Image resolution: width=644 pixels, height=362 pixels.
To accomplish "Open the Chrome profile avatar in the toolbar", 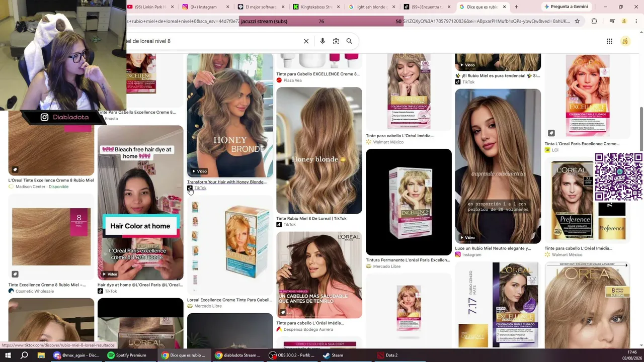I will (x=624, y=21).
